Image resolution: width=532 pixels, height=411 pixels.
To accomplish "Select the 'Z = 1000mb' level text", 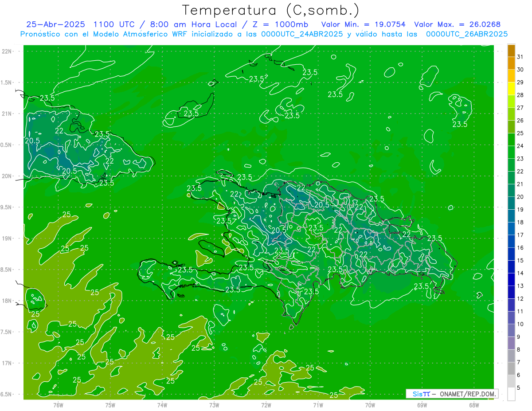I will coord(281,24).
